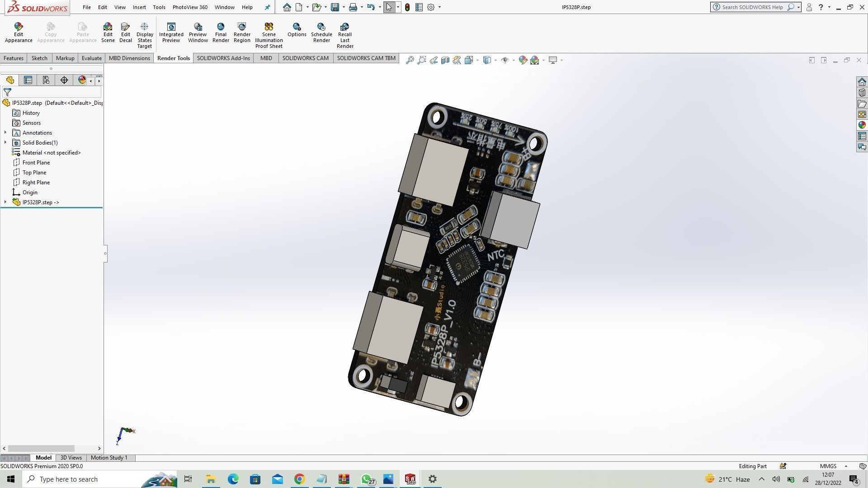Image resolution: width=868 pixels, height=488 pixels.
Task: Click the MMGS unit system button
Action: [x=828, y=466]
